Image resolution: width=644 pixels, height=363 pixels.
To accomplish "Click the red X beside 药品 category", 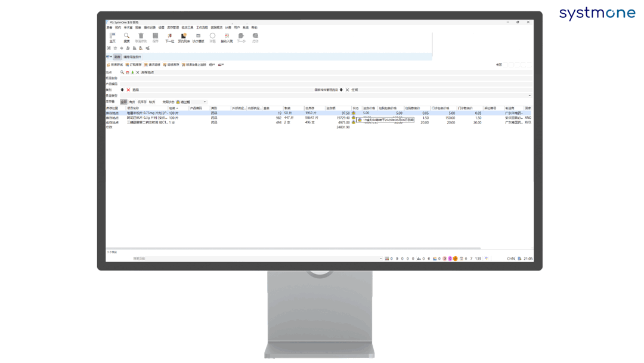I will tap(128, 90).
